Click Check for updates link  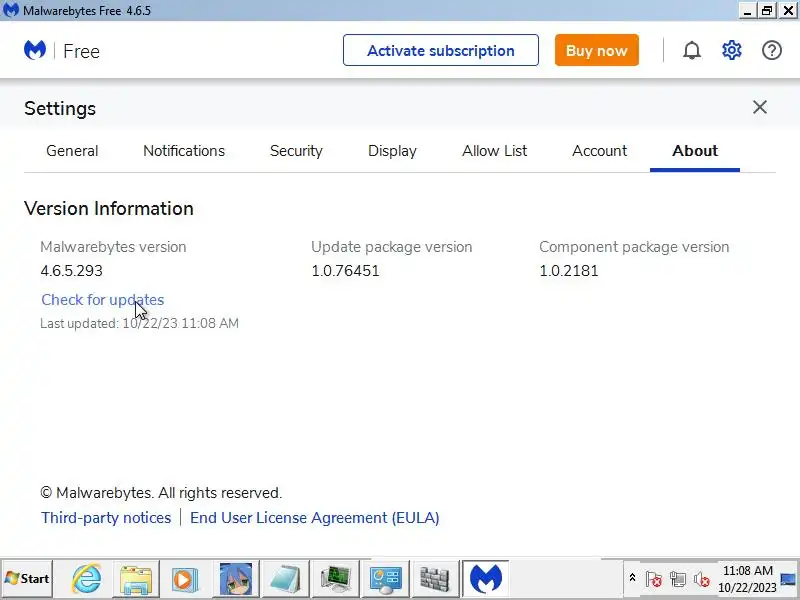(103, 300)
